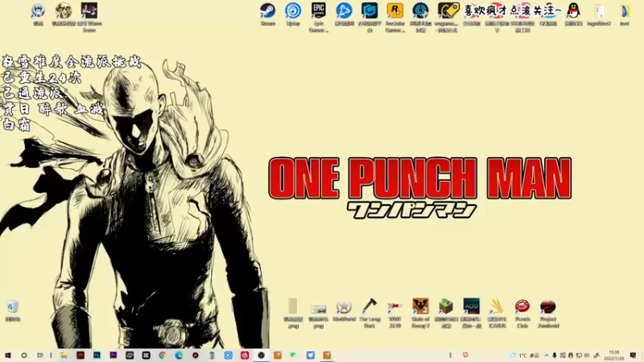Open the weather widget showing 1°C
This screenshot has height=362, width=644.
click(525, 356)
